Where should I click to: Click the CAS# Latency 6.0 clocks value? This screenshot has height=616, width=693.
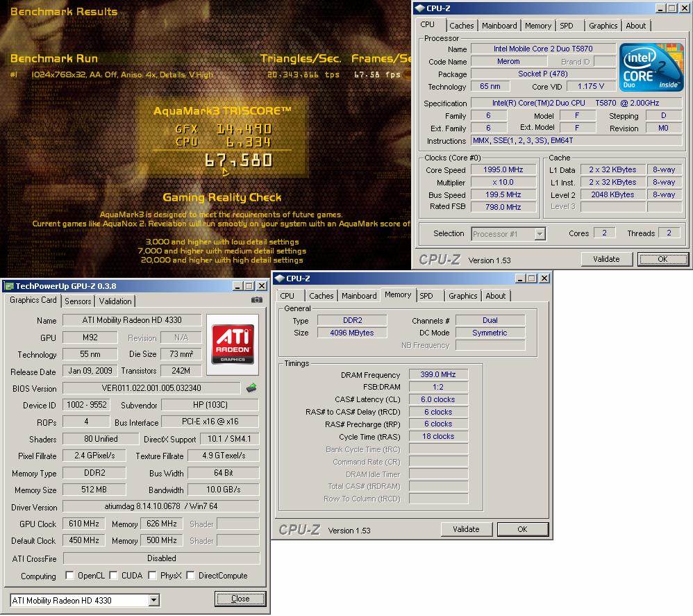click(438, 399)
